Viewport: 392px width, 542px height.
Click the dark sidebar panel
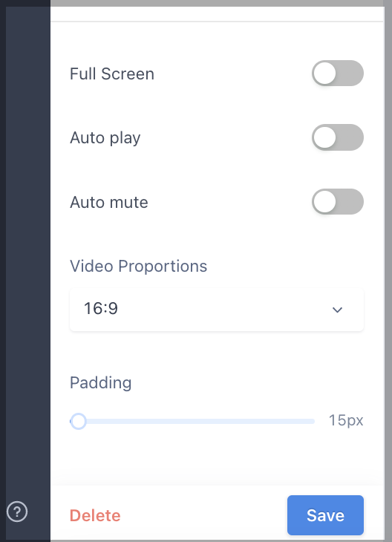coord(28,242)
